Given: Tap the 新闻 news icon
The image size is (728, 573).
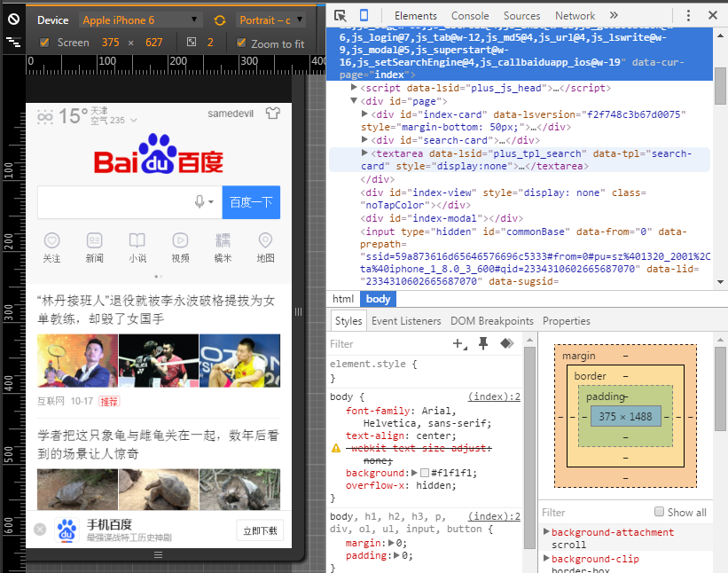Looking at the screenshot, I should click(94, 240).
